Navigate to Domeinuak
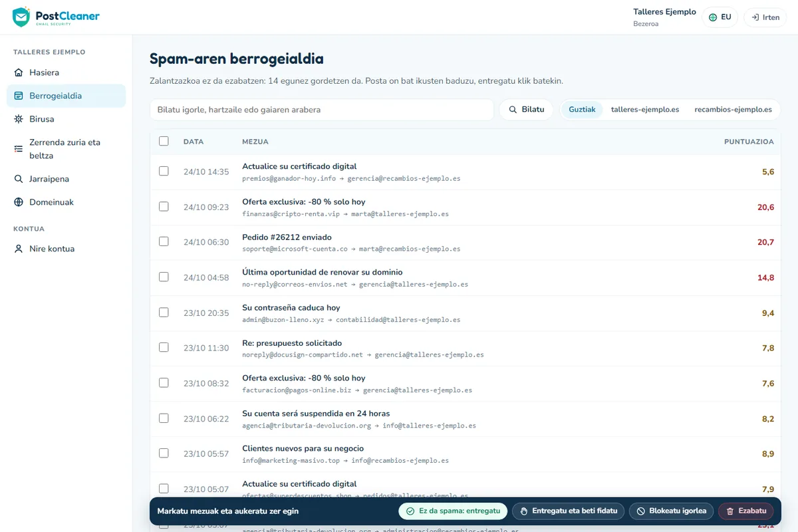This screenshot has height=532, width=798. click(66, 202)
